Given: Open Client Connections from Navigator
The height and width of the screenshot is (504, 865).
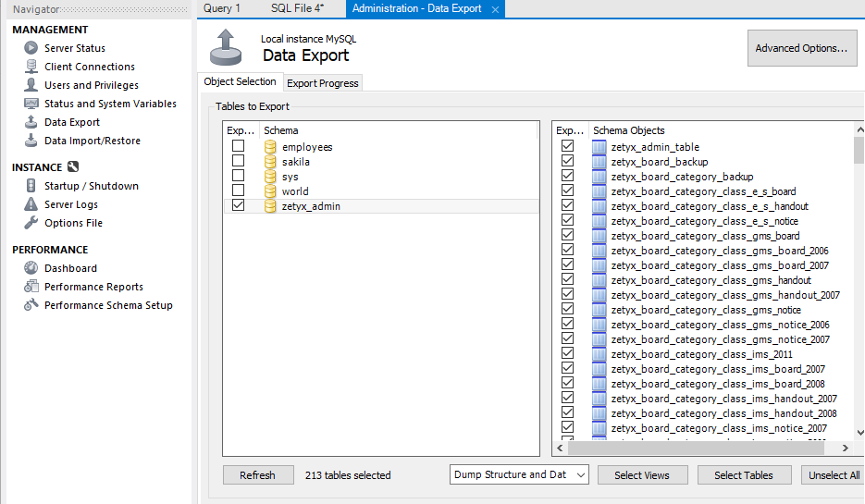Looking at the screenshot, I should pyautogui.click(x=90, y=67).
